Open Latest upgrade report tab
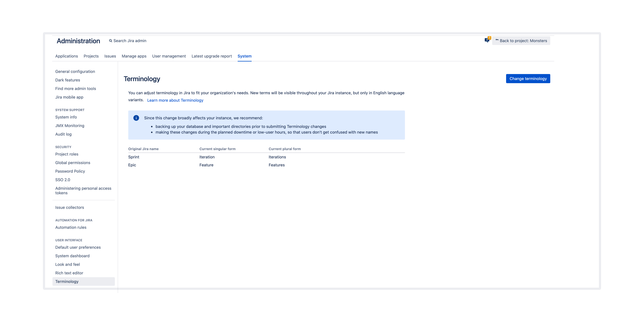 click(212, 56)
